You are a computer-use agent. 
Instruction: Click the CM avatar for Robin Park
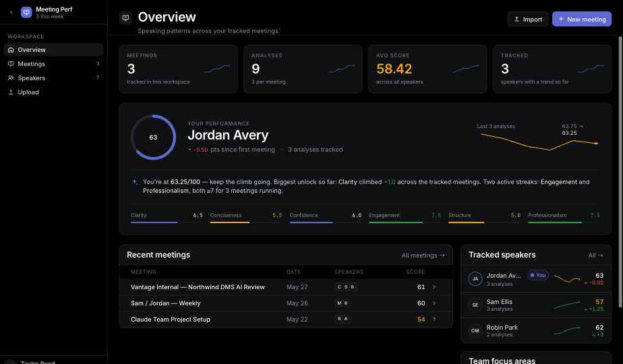click(x=475, y=330)
